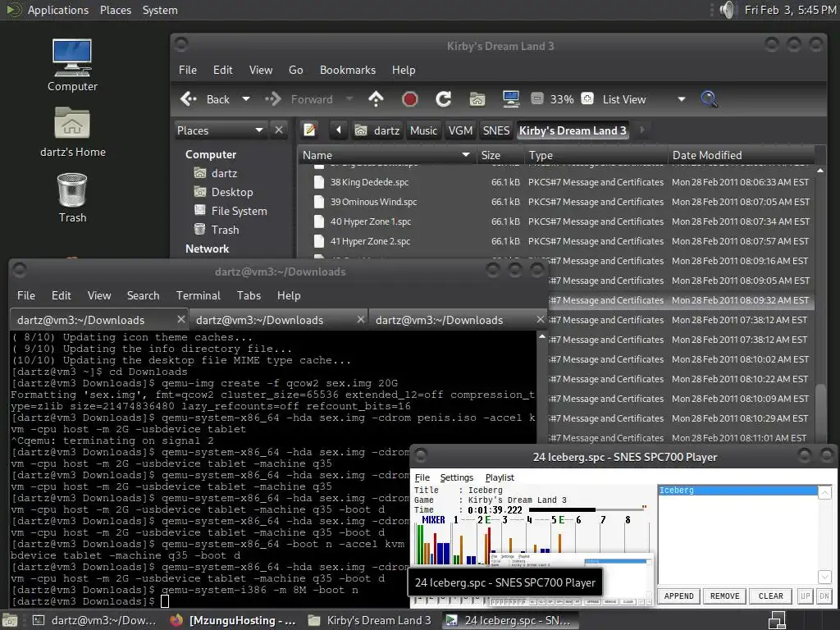
Task: Open the Places sidebar selector dropdown
Action: 220,130
